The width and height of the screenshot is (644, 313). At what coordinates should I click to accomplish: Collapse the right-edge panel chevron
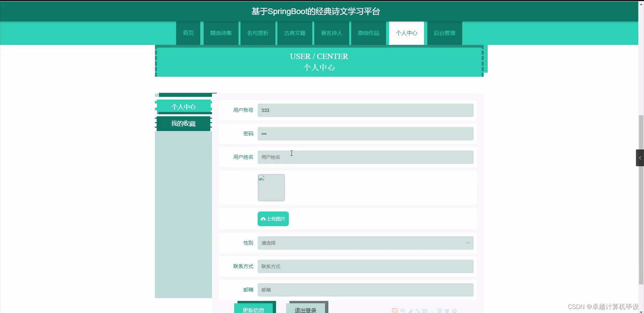pyautogui.click(x=640, y=158)
